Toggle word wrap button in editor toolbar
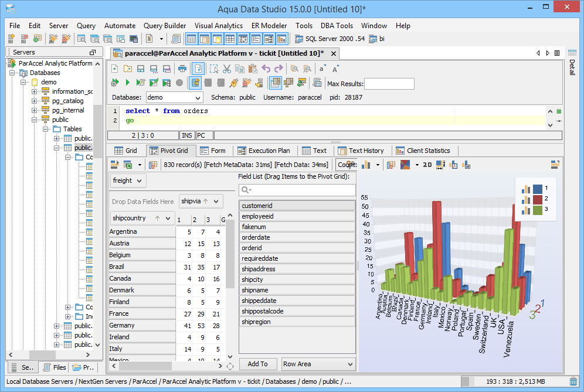Viewport: 584px width, 392px height. pyautogui.click(x=198, y=69)
